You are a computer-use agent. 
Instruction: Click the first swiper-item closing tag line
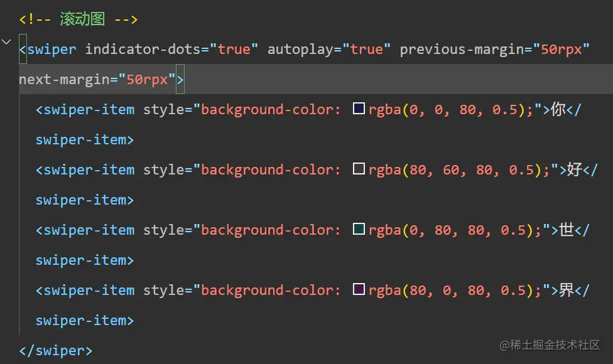(84, 140)
